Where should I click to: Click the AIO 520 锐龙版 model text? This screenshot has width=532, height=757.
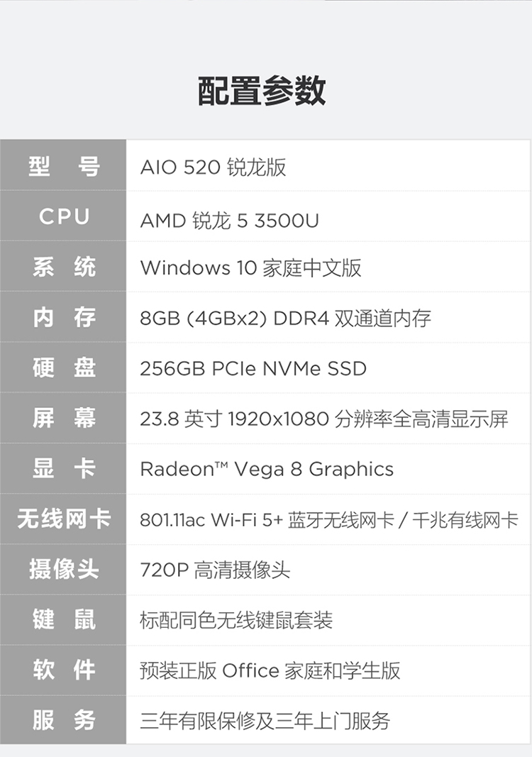coord(213,167)
